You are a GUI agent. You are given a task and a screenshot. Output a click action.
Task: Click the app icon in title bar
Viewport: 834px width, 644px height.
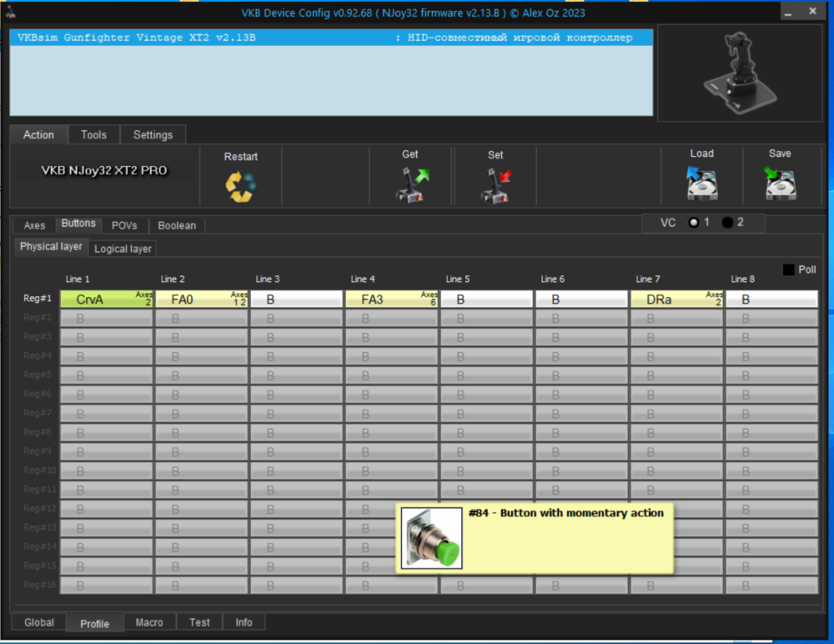tap(10, 12)
